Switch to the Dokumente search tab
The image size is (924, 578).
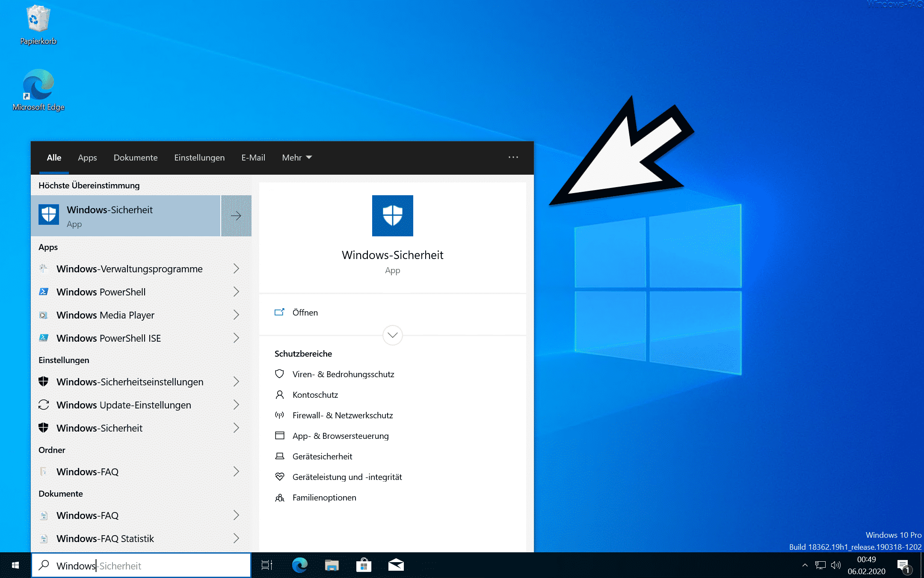tap(136, 158)
